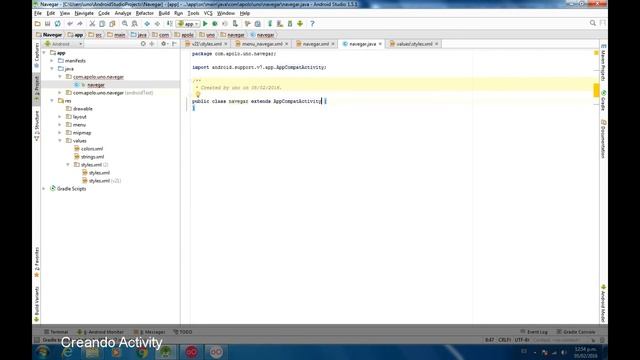Cut selection with the scissors icon
Screen dimensions: 640x360
point(92,24)
